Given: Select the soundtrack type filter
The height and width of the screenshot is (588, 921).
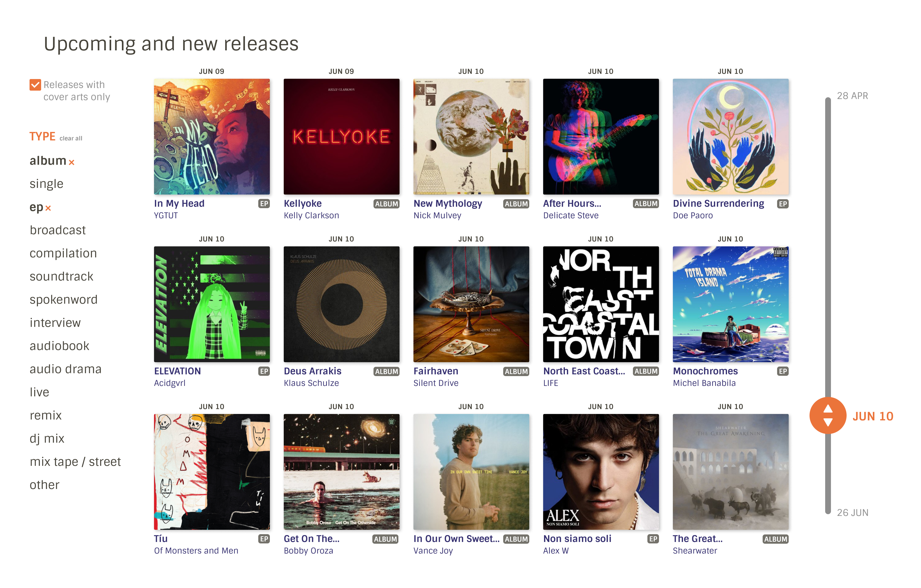Looking at the screenshot, I should pos(61,276).
